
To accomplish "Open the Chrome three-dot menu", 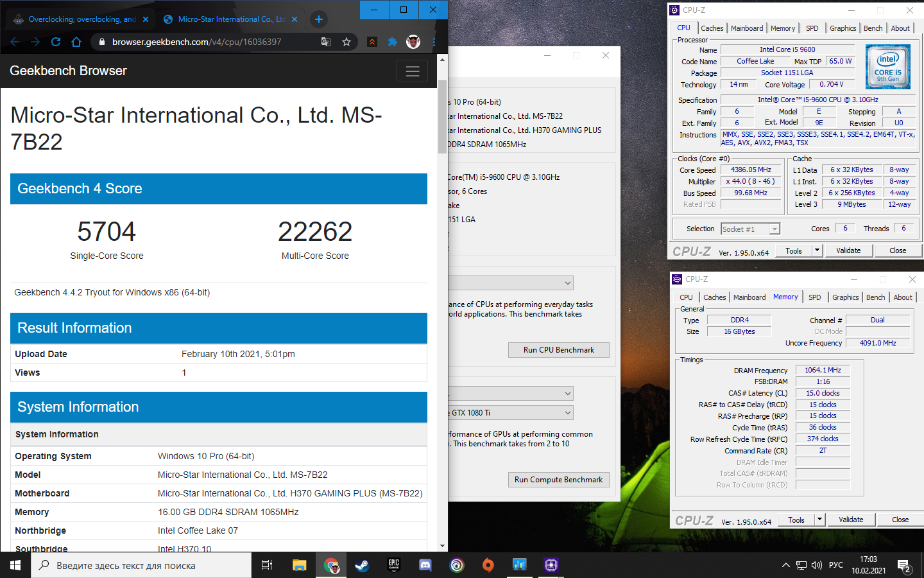I will (434, 42).
